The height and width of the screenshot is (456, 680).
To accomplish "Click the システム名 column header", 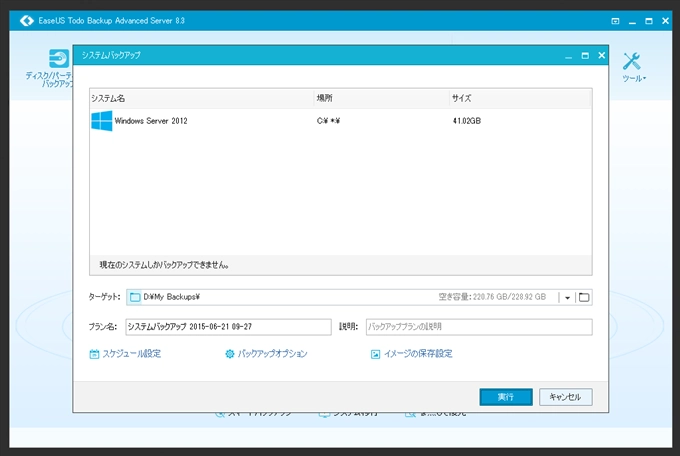I will point(202,98).
